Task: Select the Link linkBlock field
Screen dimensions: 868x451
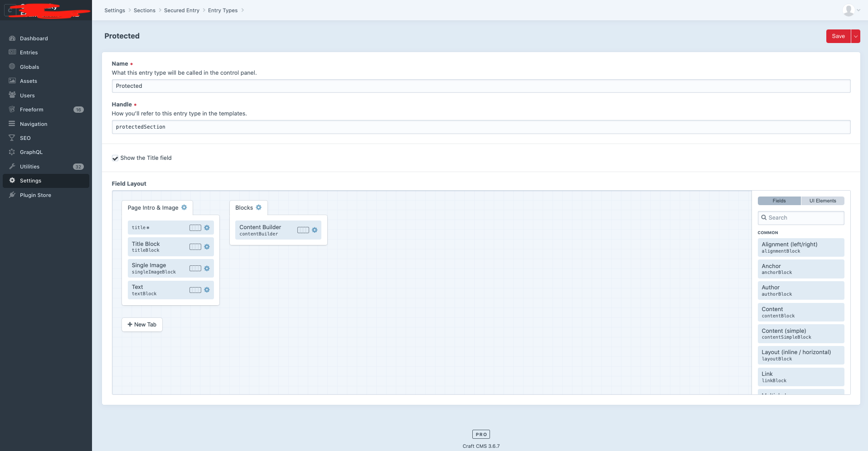Action: [x=801, y=377]
